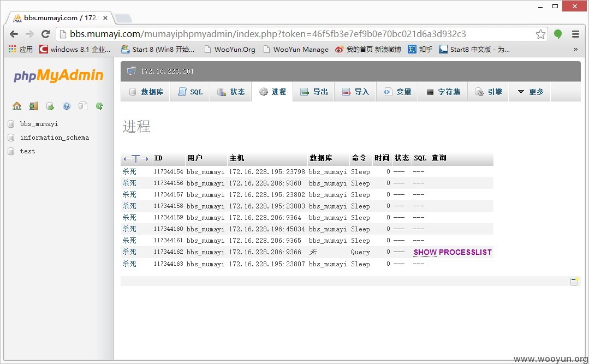
Task: Click database icon beside test
Action: [x=11, y=151]
